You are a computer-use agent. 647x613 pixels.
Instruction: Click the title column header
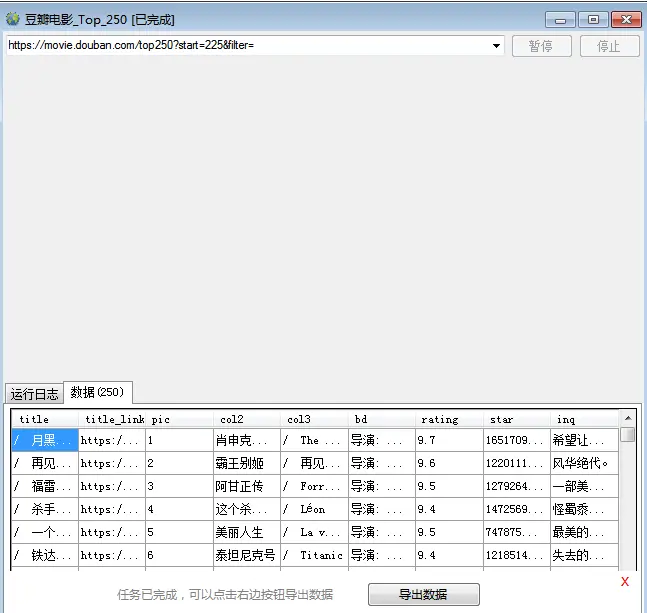pos(45,419)
